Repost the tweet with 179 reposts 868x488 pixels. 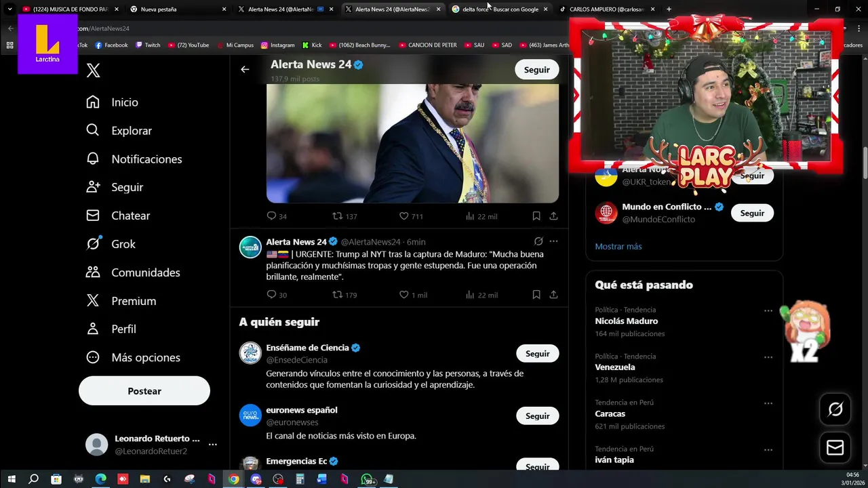pos(344,295)
